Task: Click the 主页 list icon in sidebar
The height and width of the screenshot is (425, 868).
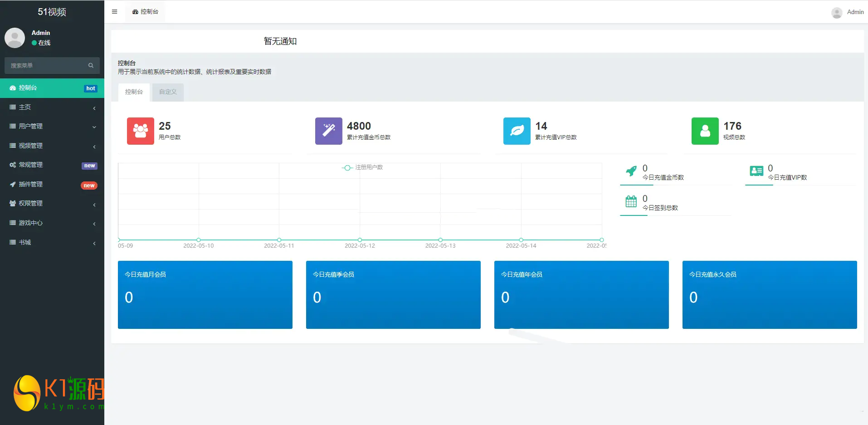Action: [x=13, y=107]
